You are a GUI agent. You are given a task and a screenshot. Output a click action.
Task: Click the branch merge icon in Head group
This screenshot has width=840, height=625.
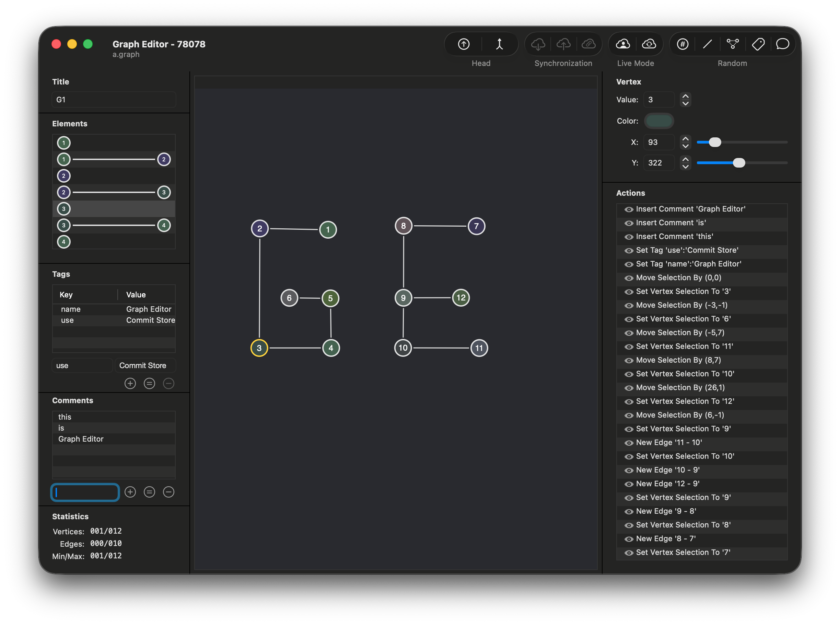[x=499, y=44]
